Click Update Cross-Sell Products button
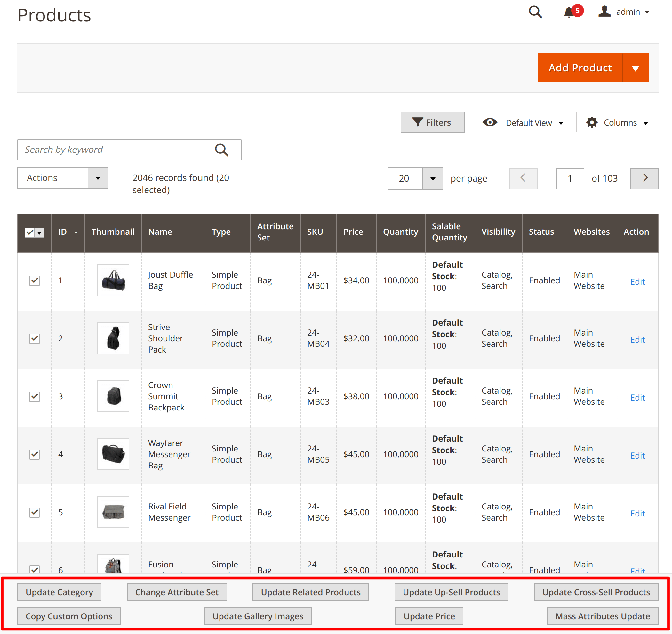 596,592
